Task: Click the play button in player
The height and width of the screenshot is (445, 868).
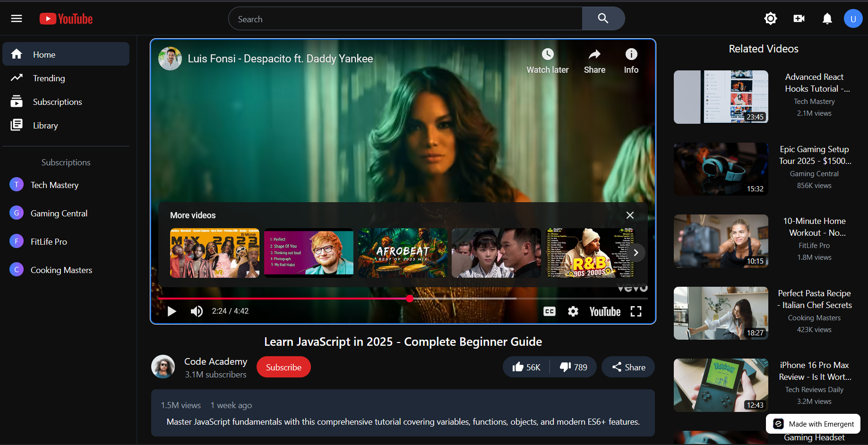Action: (172, 311)
